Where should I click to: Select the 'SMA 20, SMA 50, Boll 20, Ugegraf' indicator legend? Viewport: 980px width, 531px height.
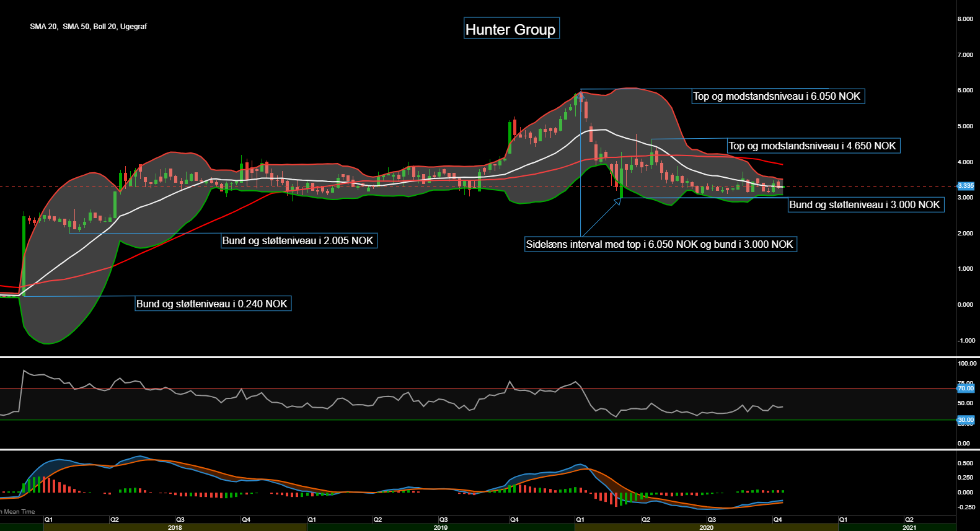(x=89, y=27)
